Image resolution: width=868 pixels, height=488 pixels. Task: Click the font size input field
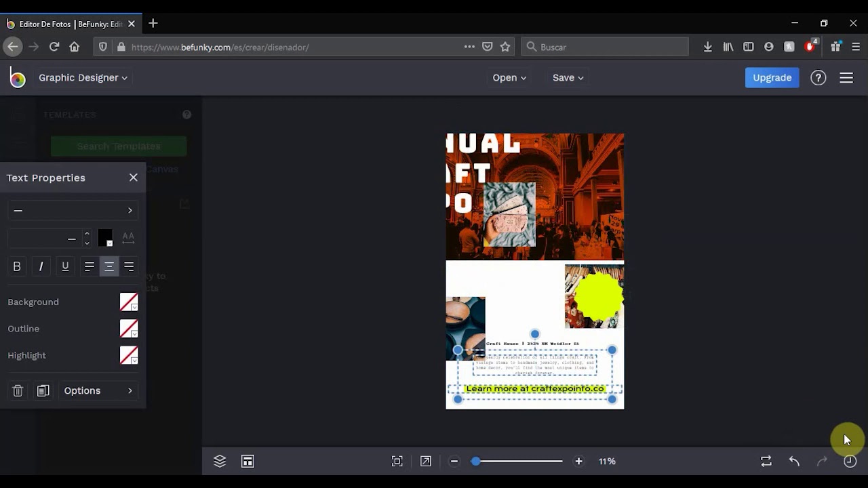[45, 239]
